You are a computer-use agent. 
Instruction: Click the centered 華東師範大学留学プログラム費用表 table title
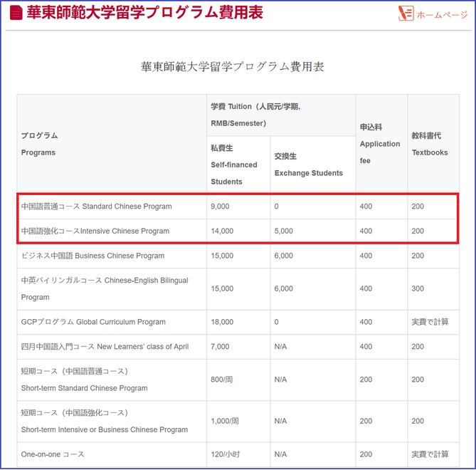[232, 66]
